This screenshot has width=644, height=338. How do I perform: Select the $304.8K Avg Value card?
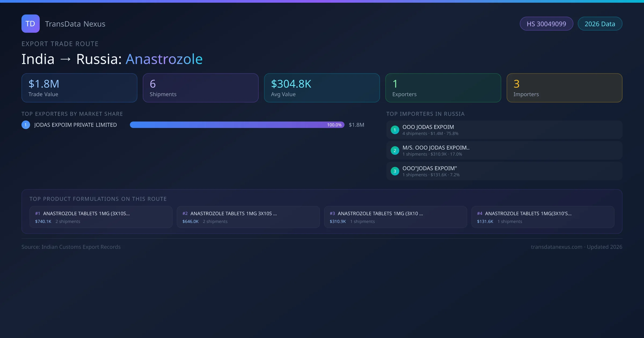[x=322, y=88]
